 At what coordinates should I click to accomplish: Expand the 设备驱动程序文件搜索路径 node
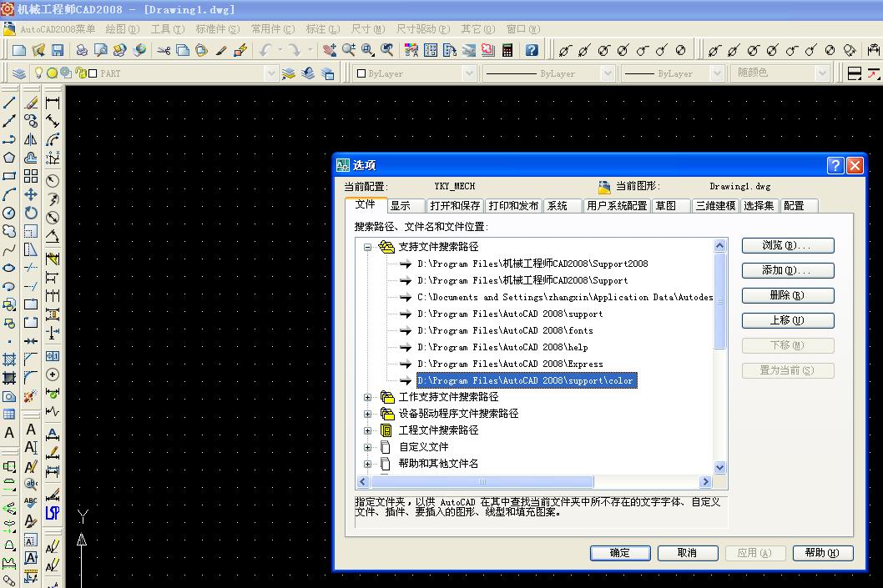click(x=368, y=414)
